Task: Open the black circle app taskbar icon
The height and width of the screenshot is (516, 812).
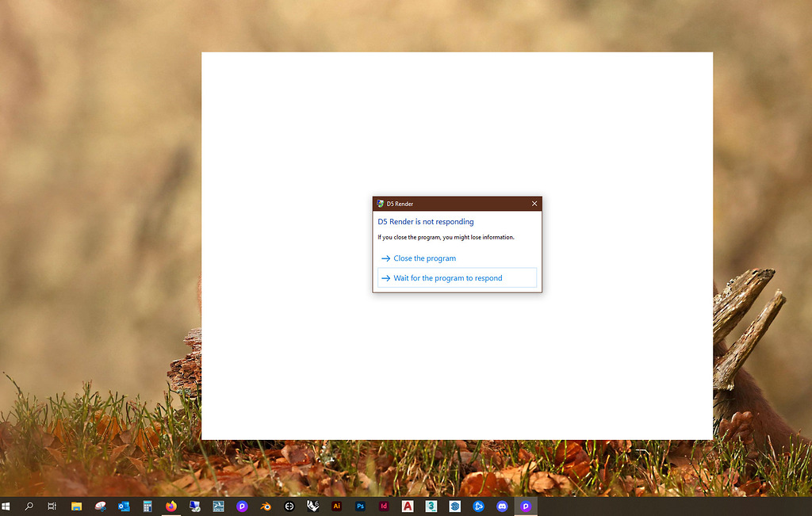Action: (289, 506)
